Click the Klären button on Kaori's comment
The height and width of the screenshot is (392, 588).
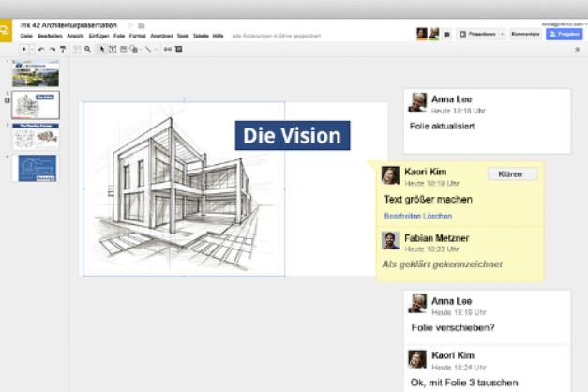[512, 174]
